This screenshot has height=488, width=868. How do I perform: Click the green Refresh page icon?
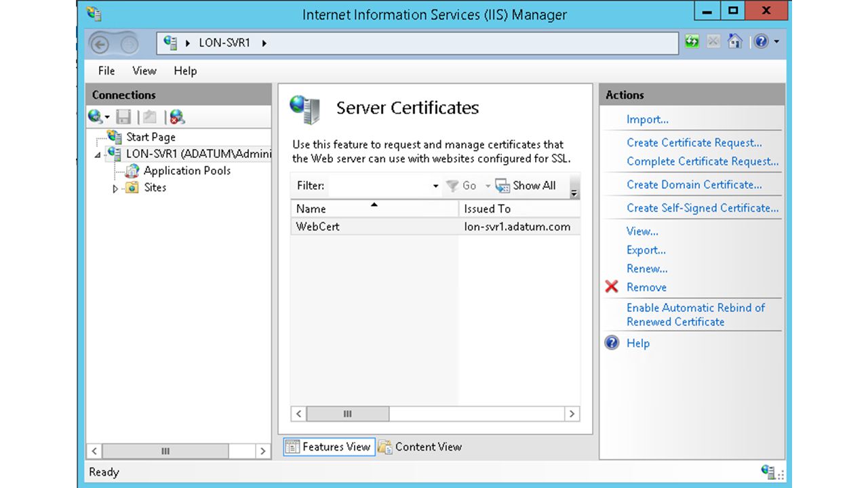[692, 42]
